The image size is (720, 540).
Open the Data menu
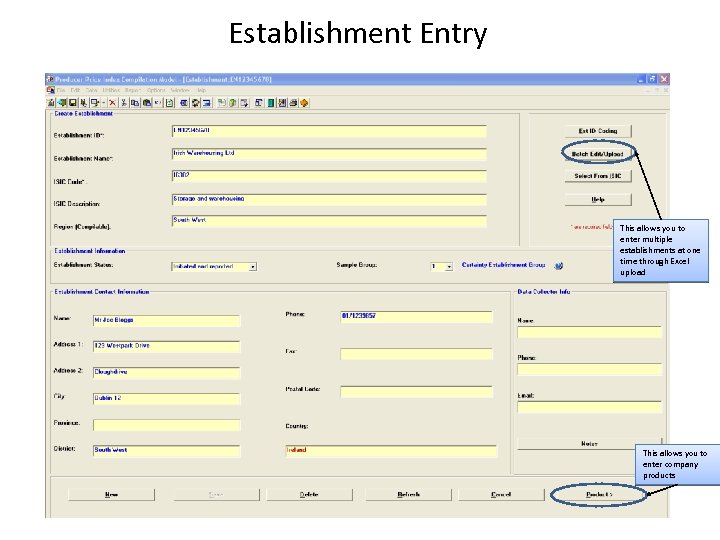coord(91,90)
